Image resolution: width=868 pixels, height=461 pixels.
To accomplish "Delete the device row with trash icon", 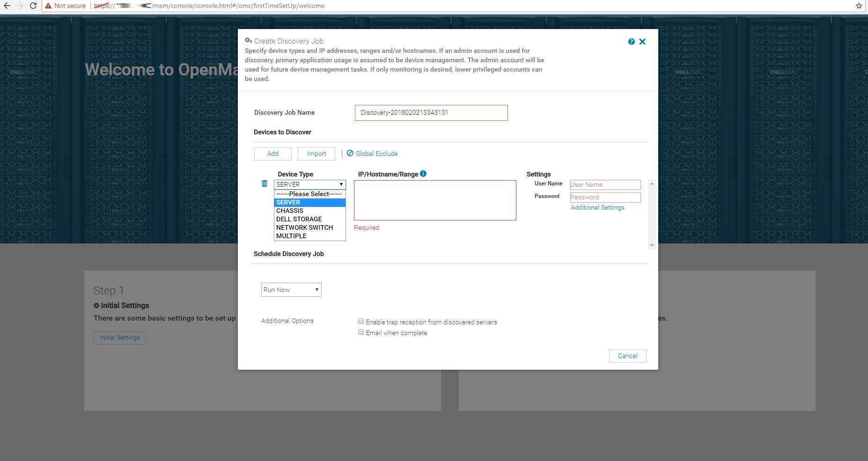I will (265, 184).
